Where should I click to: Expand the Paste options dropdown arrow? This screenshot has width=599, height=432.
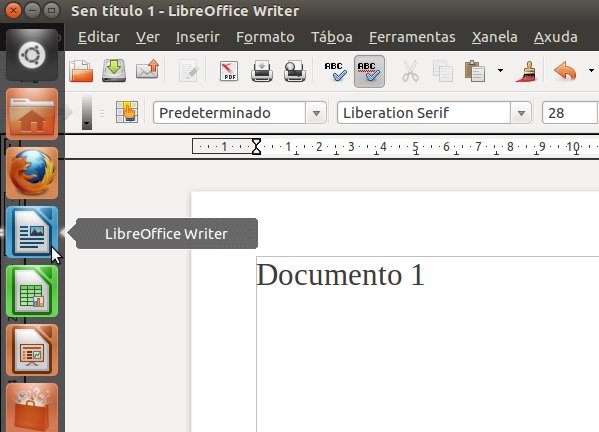click(500, 71)
